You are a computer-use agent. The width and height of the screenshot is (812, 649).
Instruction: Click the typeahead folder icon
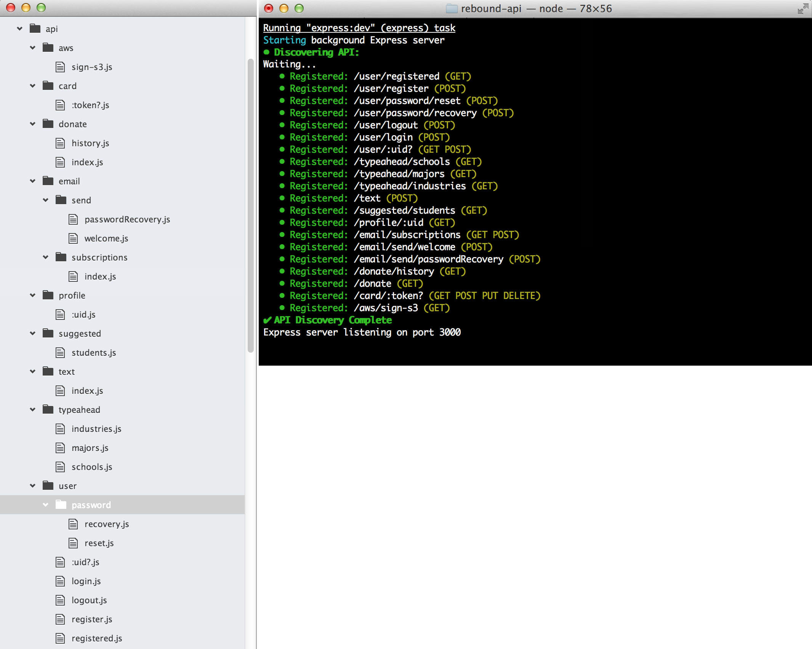click(x=48, y=409)
